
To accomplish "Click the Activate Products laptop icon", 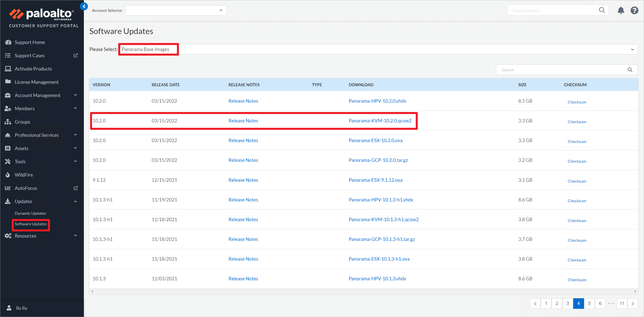I will click(8, 69).
